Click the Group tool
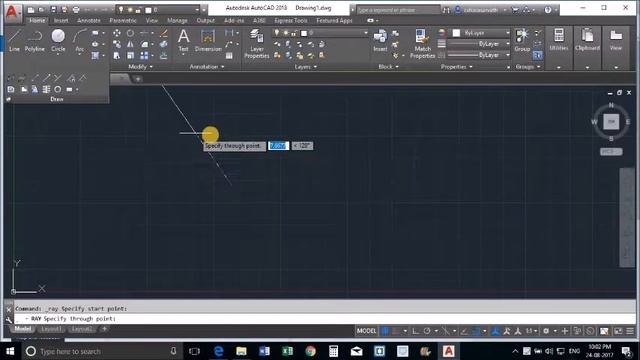Screen dimensions: 640x360 (522, 40)
